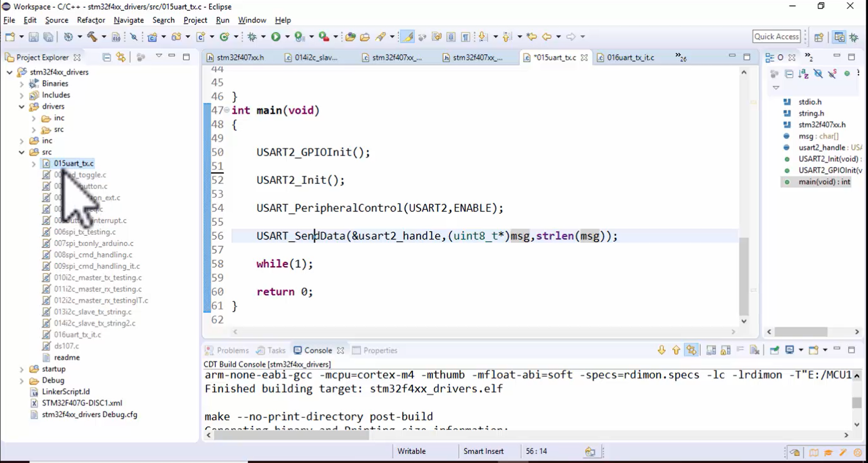This screenshot has height=463, width=868.
Task: Switch to the Properties tab
Action: (375, 350)
